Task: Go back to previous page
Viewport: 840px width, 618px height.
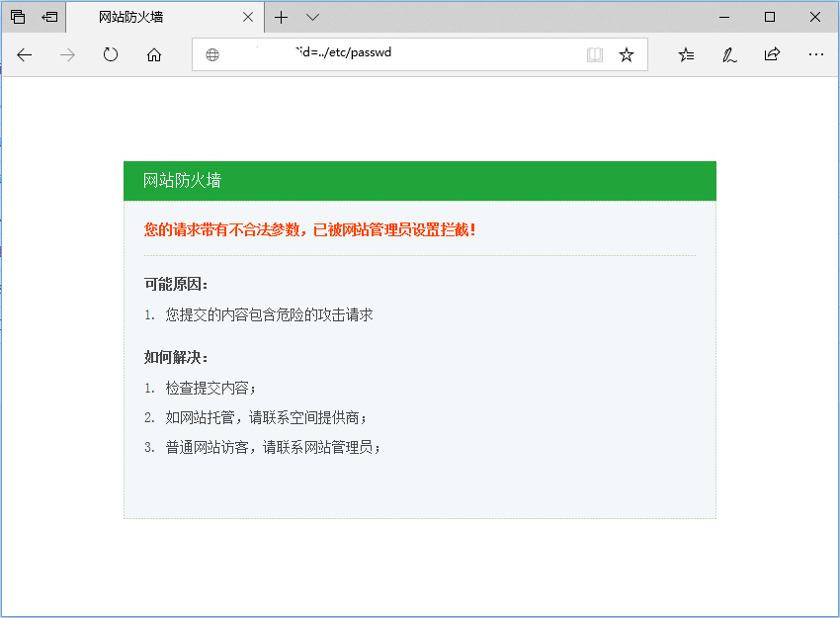Action: pos(24,54)
